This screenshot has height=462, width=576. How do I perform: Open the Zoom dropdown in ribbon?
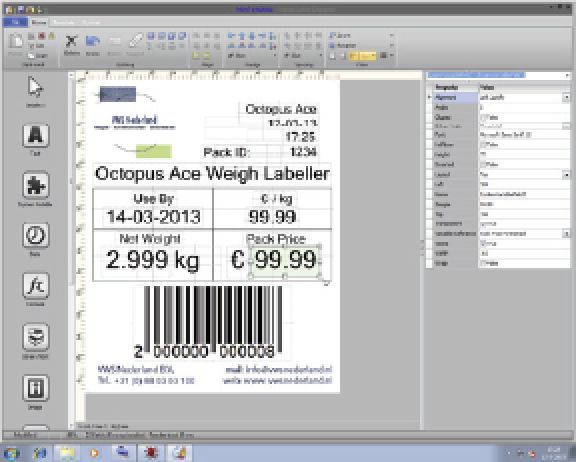pyautogui.click(x=392, y=36)
